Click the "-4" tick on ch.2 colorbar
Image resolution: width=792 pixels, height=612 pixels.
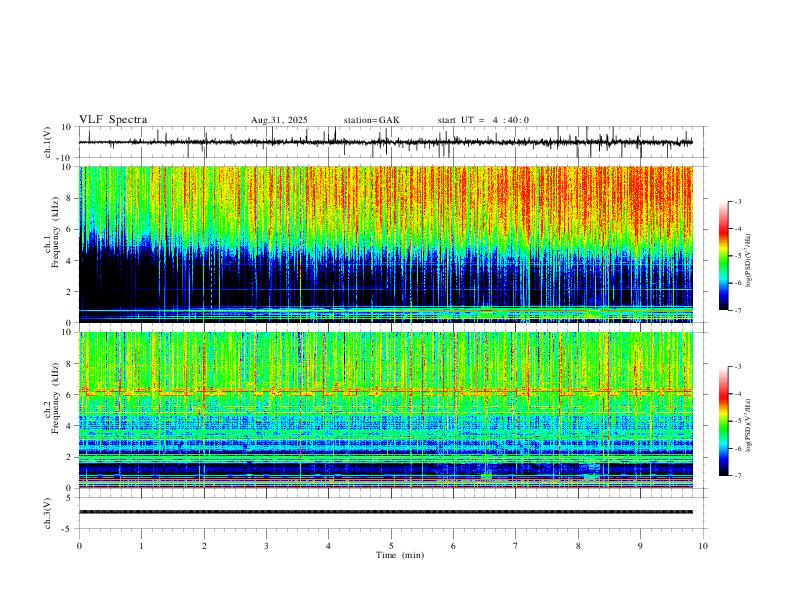tap(737, 394)
